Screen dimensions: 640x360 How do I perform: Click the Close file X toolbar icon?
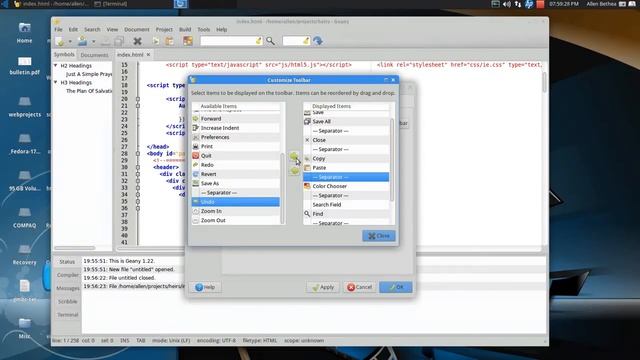coord(138,41)
